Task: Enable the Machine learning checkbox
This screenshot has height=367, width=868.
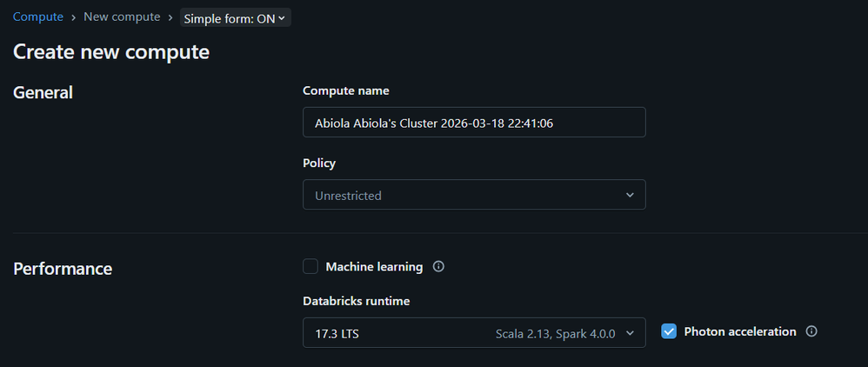Action: pos(310,267)
